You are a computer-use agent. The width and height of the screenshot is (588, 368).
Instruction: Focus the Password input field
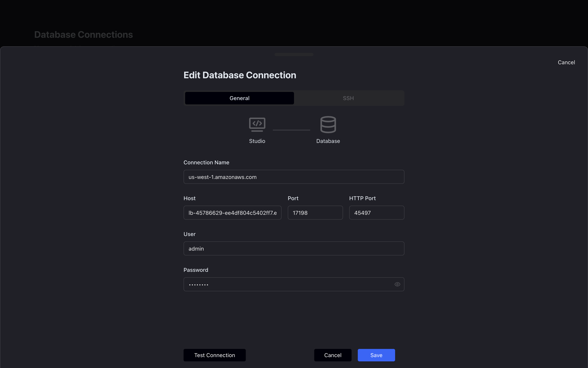click(294, 284)
